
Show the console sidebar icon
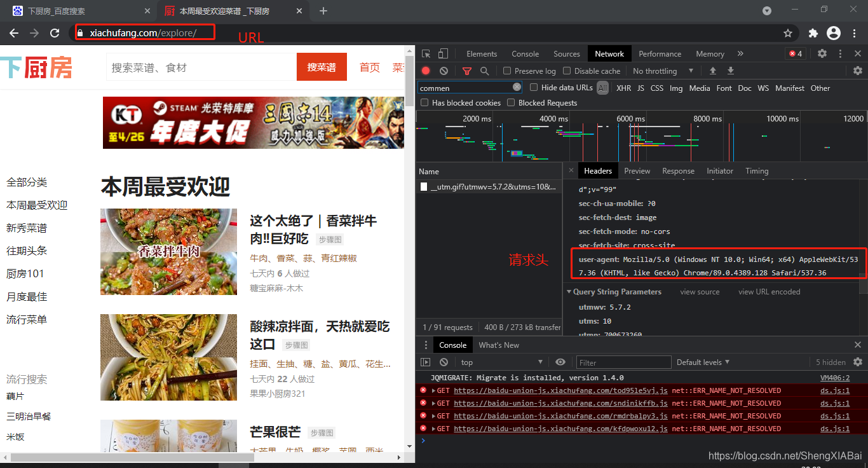[x=426, y=362]
